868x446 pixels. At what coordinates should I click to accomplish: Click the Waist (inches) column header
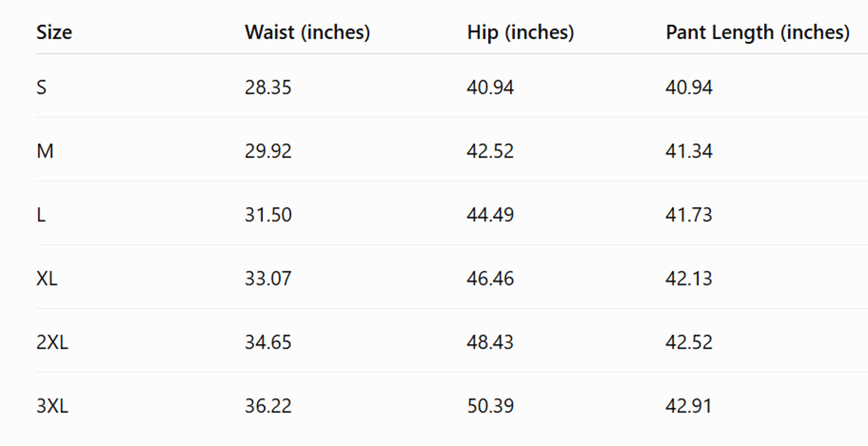point(307,33)
